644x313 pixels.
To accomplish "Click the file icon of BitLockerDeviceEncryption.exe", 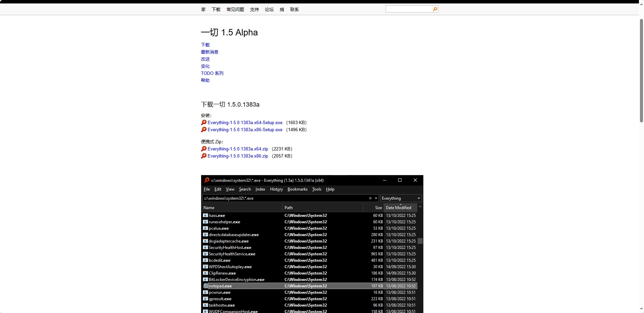I will (205, 279).
